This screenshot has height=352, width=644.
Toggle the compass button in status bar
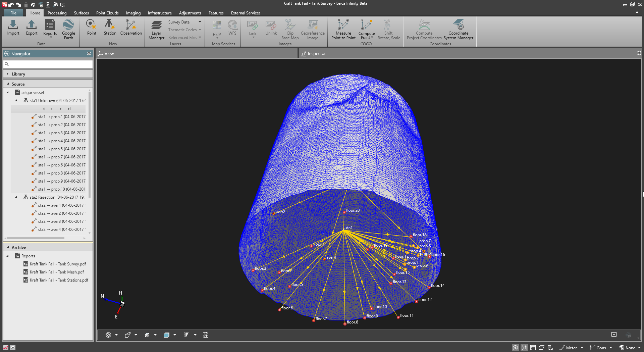coord(515,348)
